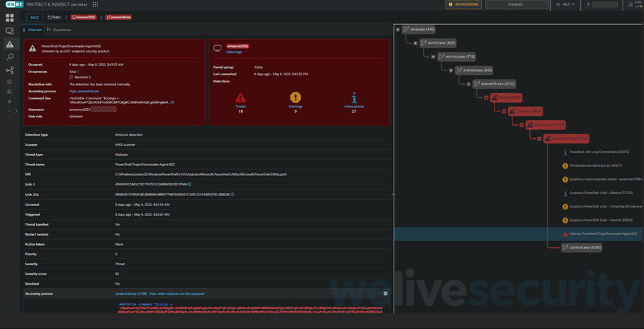644x329 pixels.
Task: Collapse the openwith.exe (6732) tree node
Action: point(468,84)
